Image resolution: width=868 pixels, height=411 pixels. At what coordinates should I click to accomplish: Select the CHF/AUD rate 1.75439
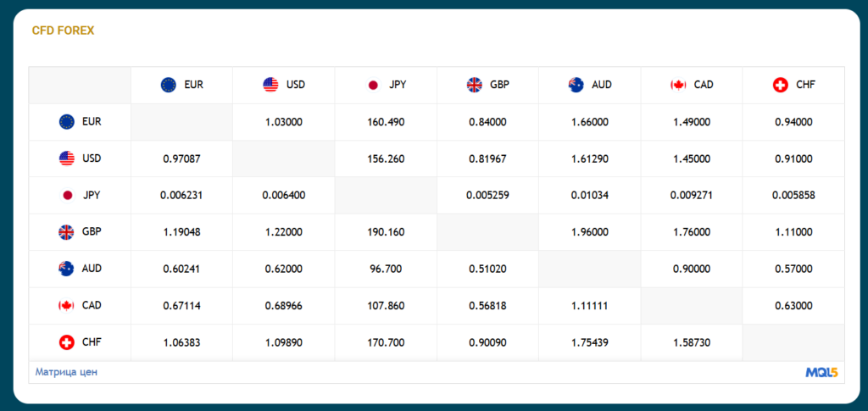click(x=590, y=342)
